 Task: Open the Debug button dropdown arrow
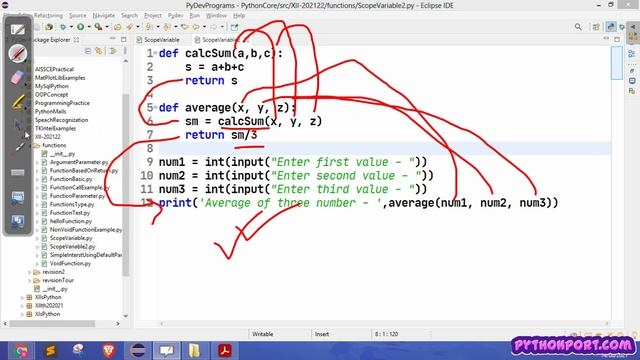pos(71,27)
